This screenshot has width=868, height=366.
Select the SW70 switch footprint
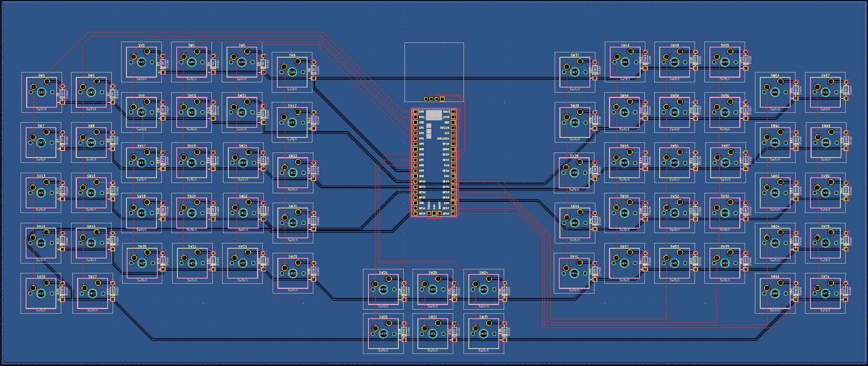(x=825, y=243)
